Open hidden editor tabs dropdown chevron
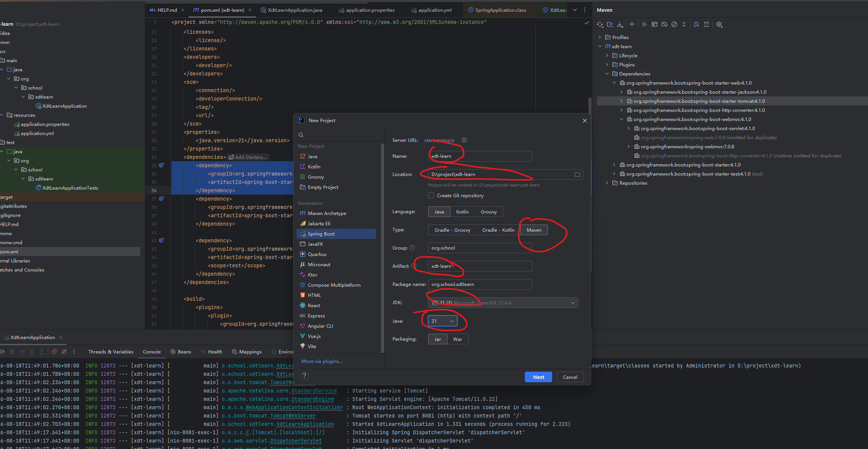 575,10
